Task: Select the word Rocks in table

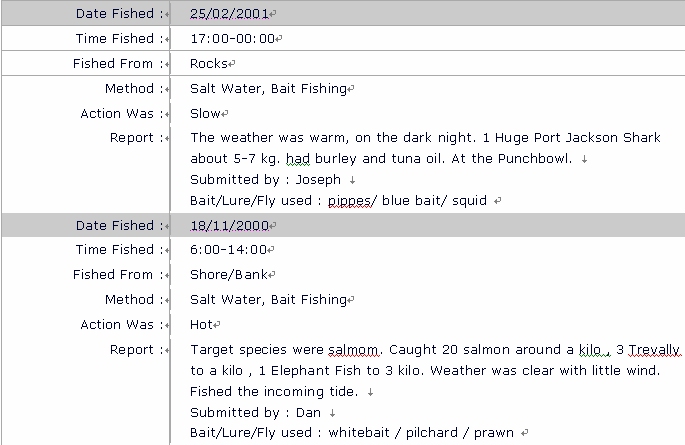Action: (208, 64)
